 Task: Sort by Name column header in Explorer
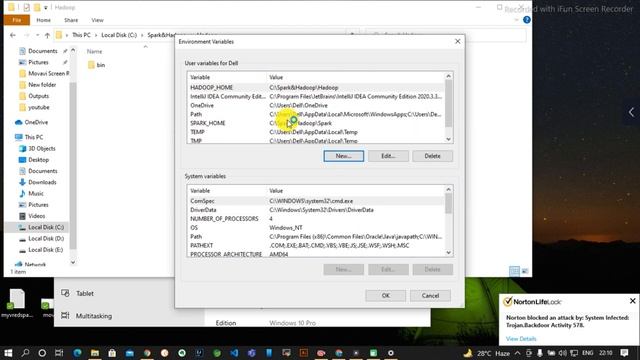click(x=94, y=51)
